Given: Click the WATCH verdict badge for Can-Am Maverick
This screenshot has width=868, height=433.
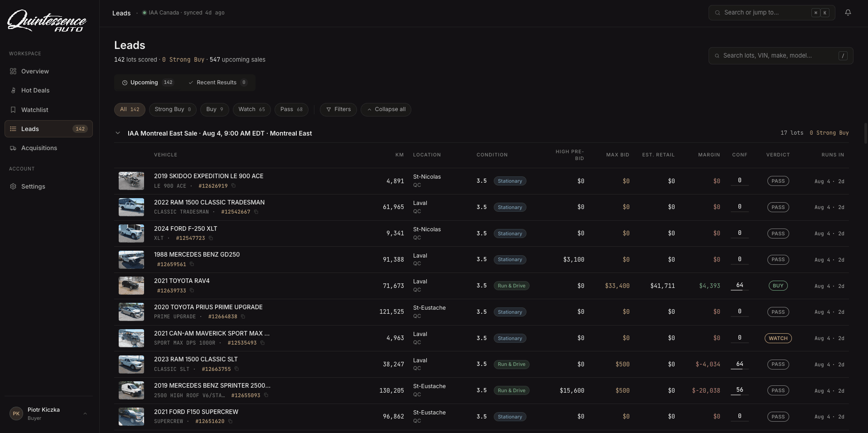Looking at the screenshot, I should [x=778, y=338].
